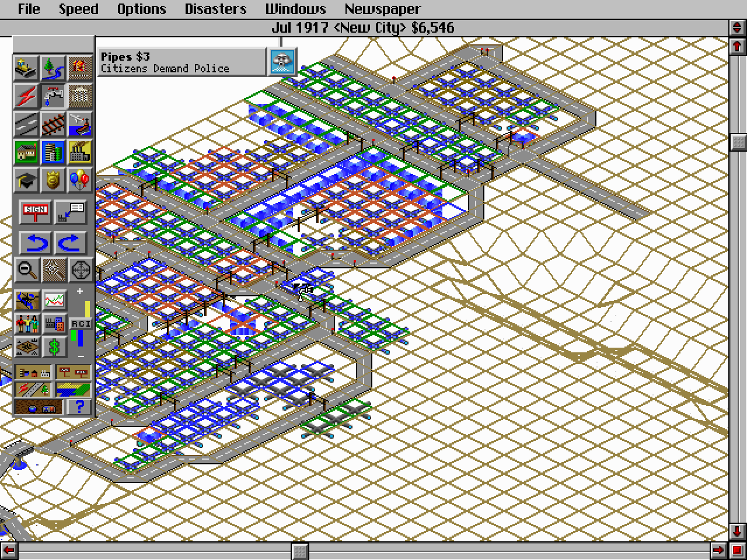Select the Roads tool

(x=27, y=124)
